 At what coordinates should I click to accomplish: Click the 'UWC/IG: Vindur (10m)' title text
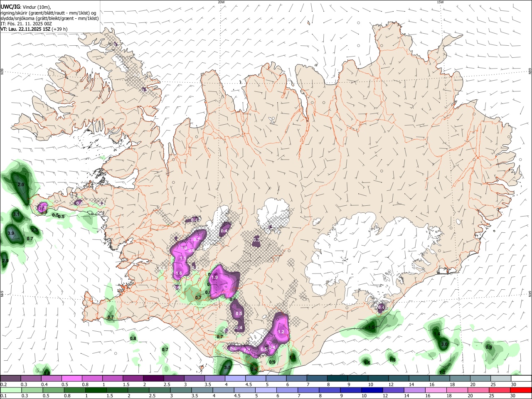coord(25,7)
